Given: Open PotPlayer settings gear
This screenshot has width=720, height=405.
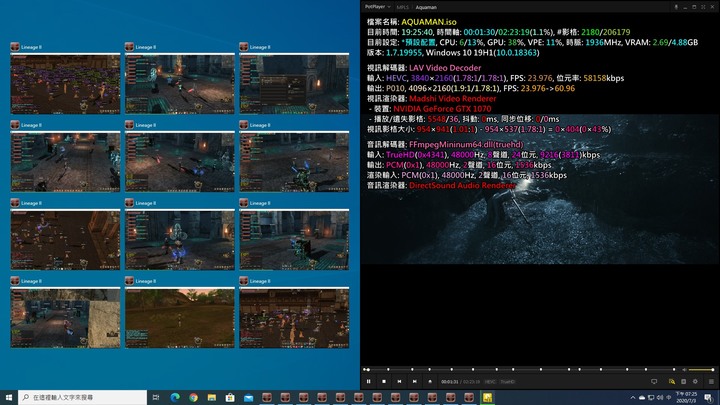Looking at the screenshot, I should click(x=695, y=381).
